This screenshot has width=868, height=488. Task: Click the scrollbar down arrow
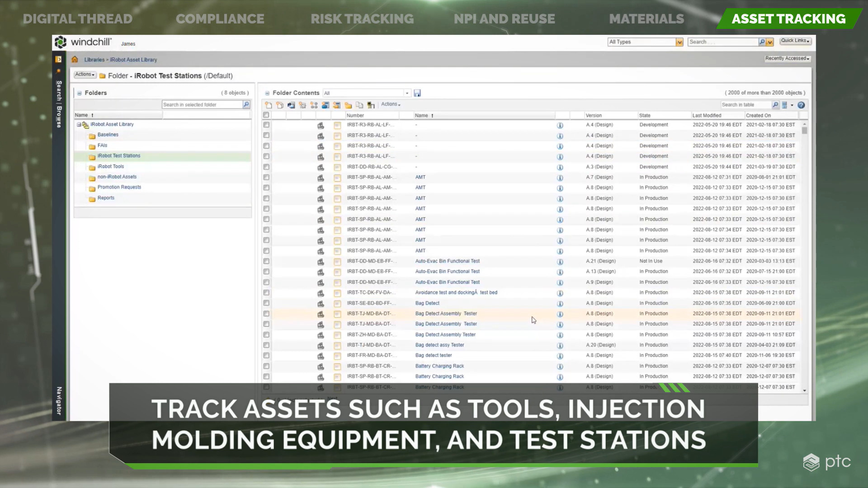coord(805,390)
